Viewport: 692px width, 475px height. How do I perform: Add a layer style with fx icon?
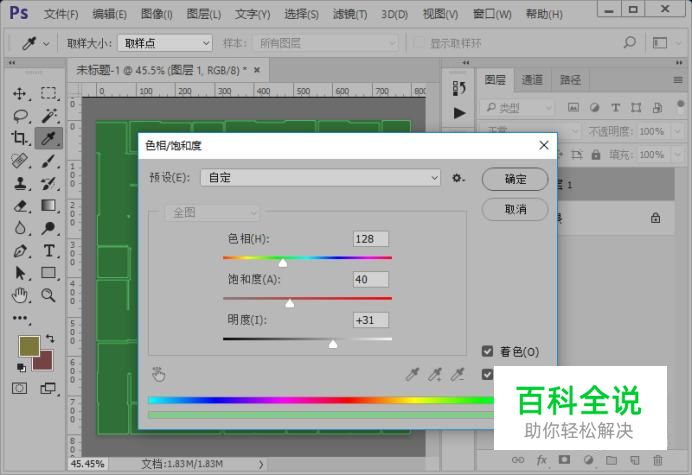click(542, 460)
